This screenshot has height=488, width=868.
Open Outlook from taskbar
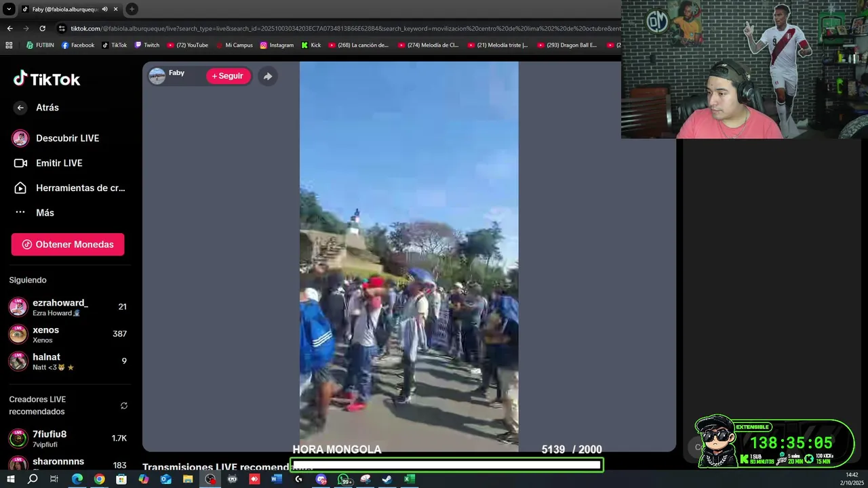165,479
